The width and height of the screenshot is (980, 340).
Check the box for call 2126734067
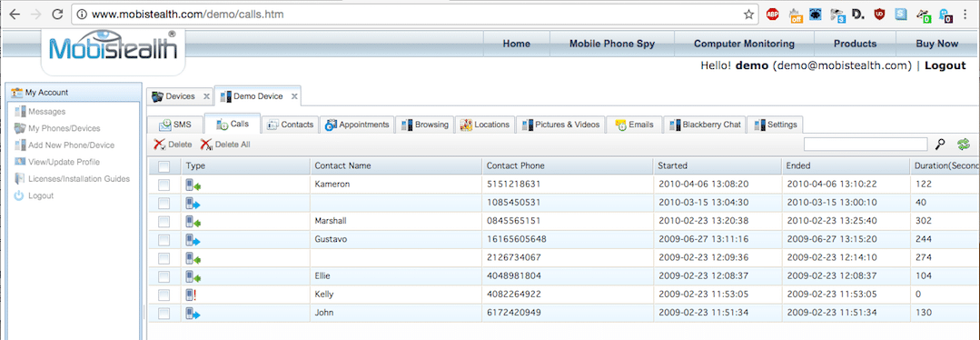pos(163,258)
